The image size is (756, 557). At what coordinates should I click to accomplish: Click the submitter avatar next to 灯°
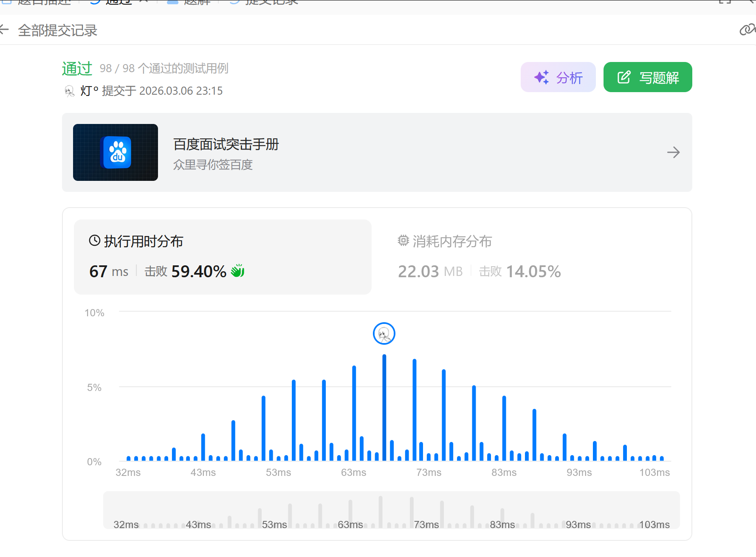point(69,91)
